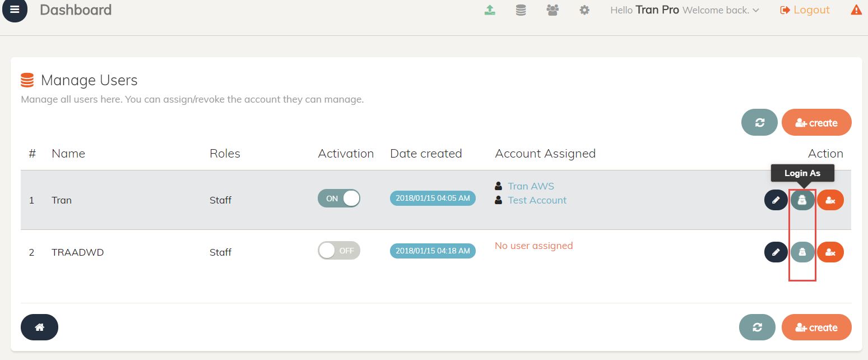Click the top create user button
Viewport: 868px width, 360px height.
[816, 123]
